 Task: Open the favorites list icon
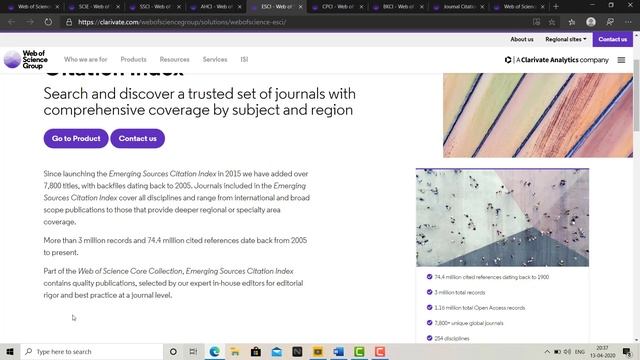(x=571, y=22)
